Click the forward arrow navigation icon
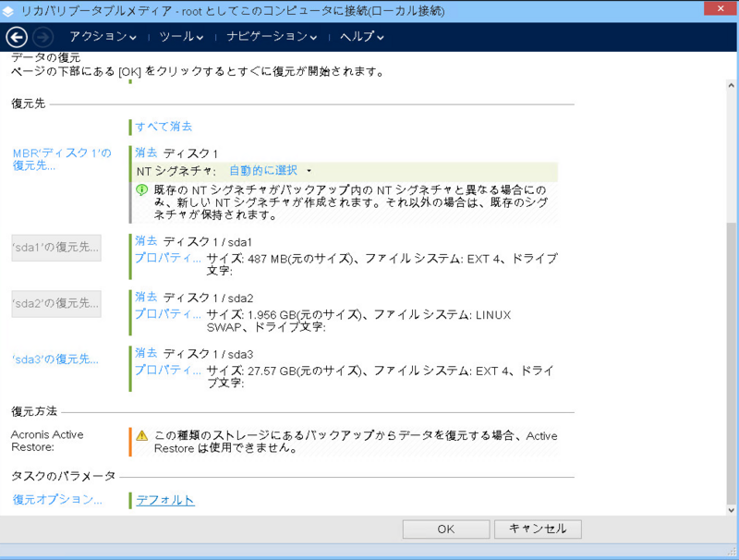Screen dimensions: 739x560 42,37
